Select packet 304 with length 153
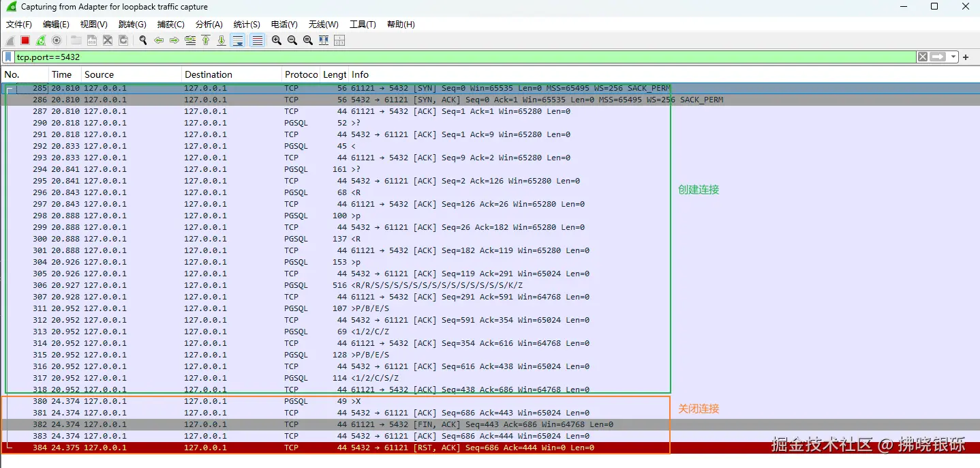The height and width of the screenshot is (468, 980). click(490, 262)
